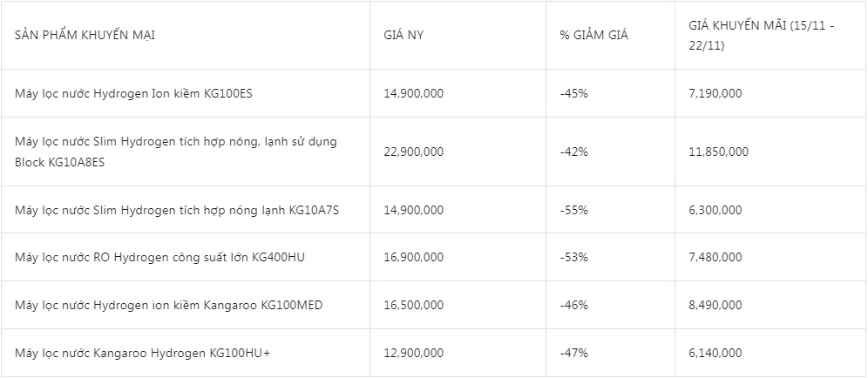Click the 11,850,000 promotional price
This screenshot has width=868, height=378.
pyautogui.click(x=718, y=152)
